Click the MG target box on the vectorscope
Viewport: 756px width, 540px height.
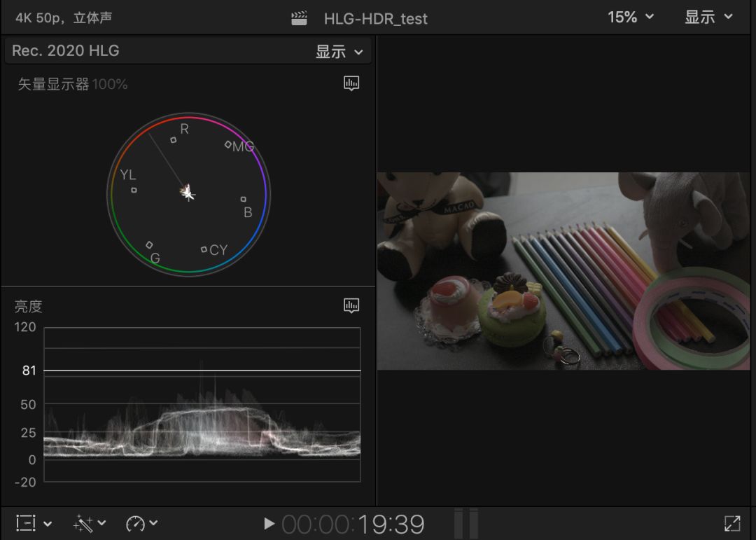228,144
